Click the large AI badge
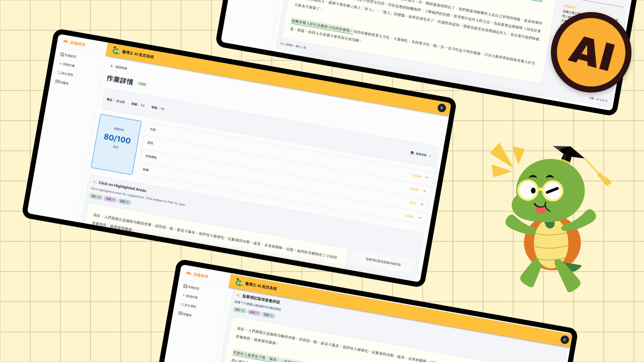Viewport: 644px width, 362px height. coord(591,52)
